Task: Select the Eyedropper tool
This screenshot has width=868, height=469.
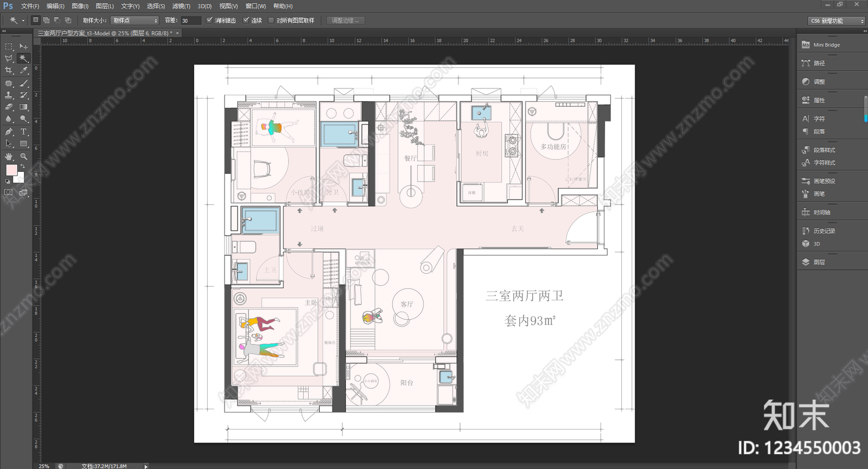Action: click(23, 70)
